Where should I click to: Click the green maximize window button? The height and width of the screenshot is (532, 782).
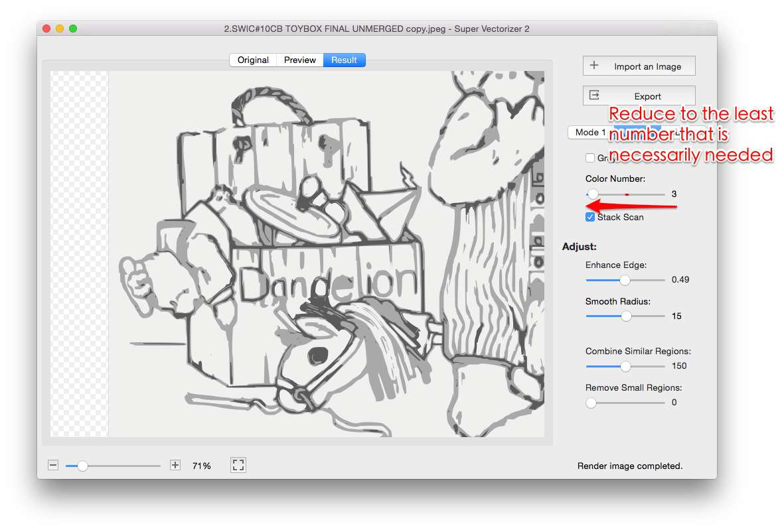[73, 29]
